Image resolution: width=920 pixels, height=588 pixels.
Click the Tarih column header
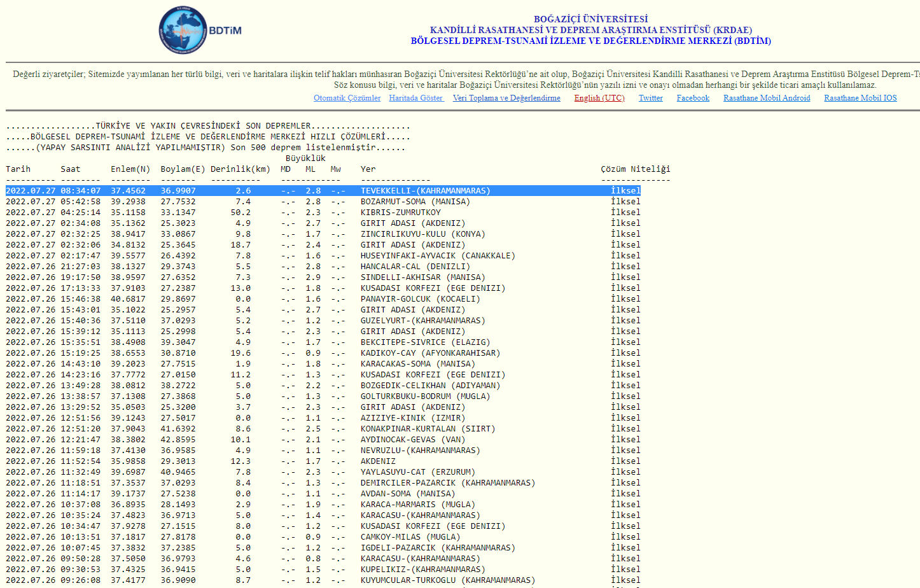(18, 169)
